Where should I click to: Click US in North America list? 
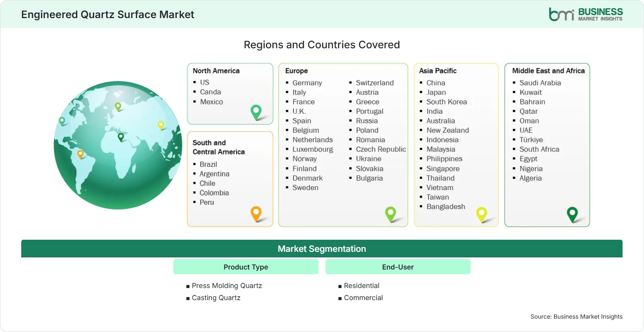[204, 82]
